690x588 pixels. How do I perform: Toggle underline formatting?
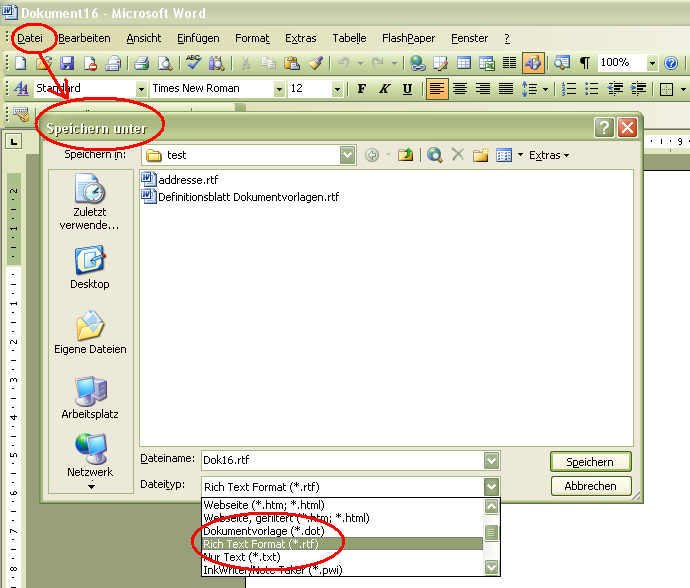(407, 89)
